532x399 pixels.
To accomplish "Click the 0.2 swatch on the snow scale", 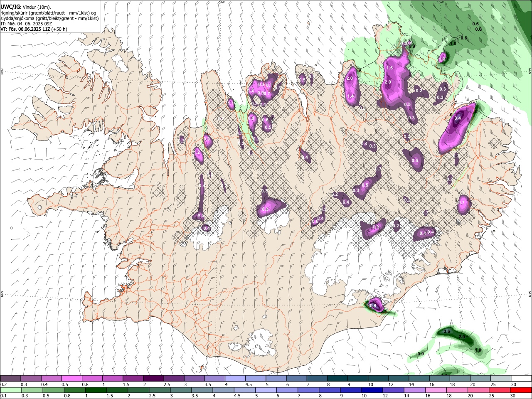I will pyautogui.click(x=10, y=378).
